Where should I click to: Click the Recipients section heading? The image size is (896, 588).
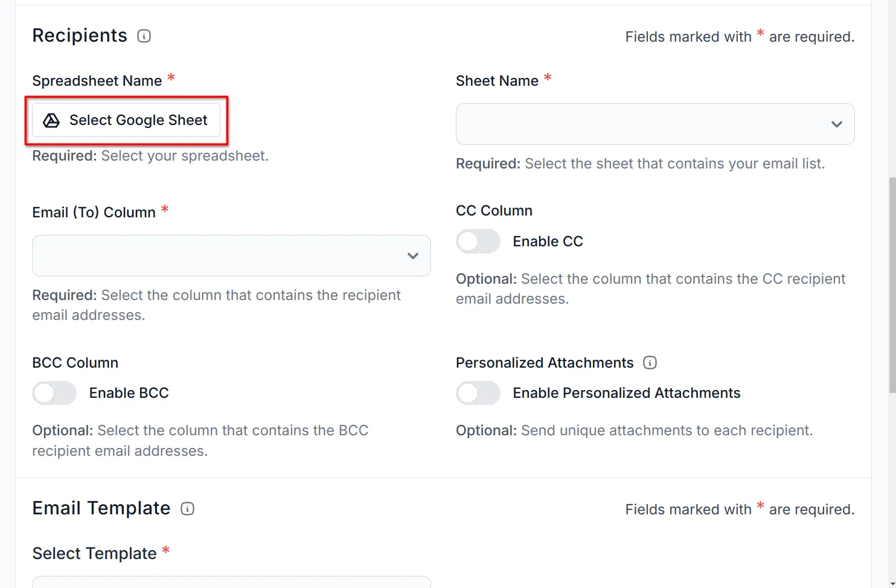point(79,36)
